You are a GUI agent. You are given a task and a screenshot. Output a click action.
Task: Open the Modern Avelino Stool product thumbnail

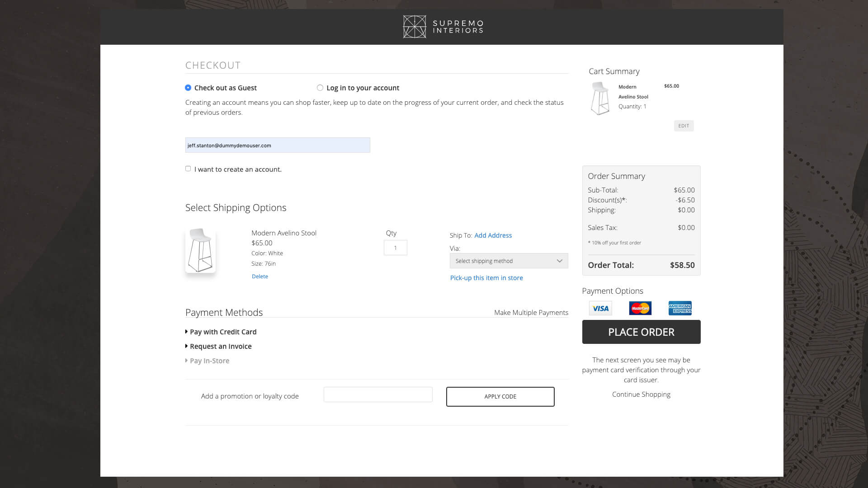tap(200, 250)
